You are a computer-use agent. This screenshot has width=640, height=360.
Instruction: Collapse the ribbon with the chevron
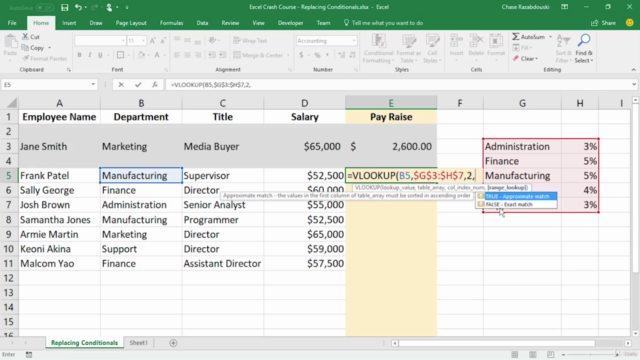point(633,70)
